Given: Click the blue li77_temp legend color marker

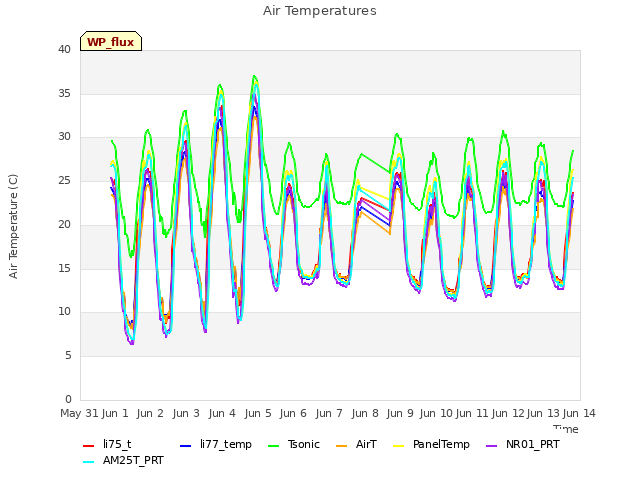Looking at the screenshot, I should coord(186,446).
